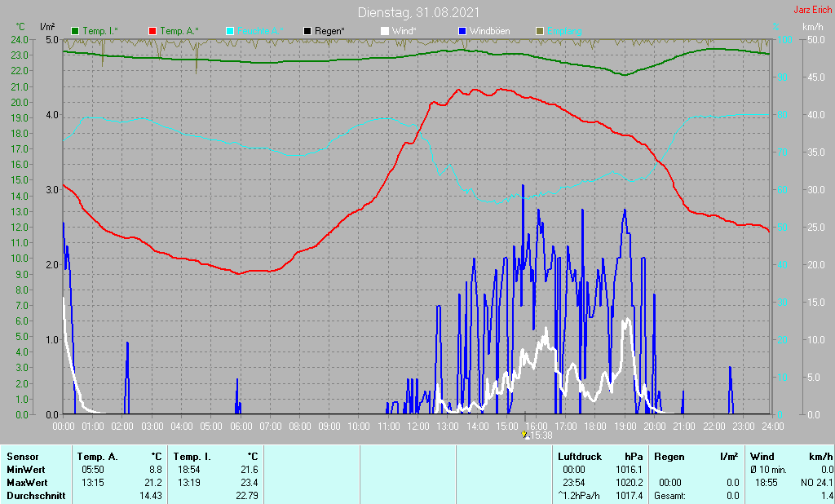Click the 'MaxWert' row label
This screenshot has height=504, width=835.
coord(27,483)
